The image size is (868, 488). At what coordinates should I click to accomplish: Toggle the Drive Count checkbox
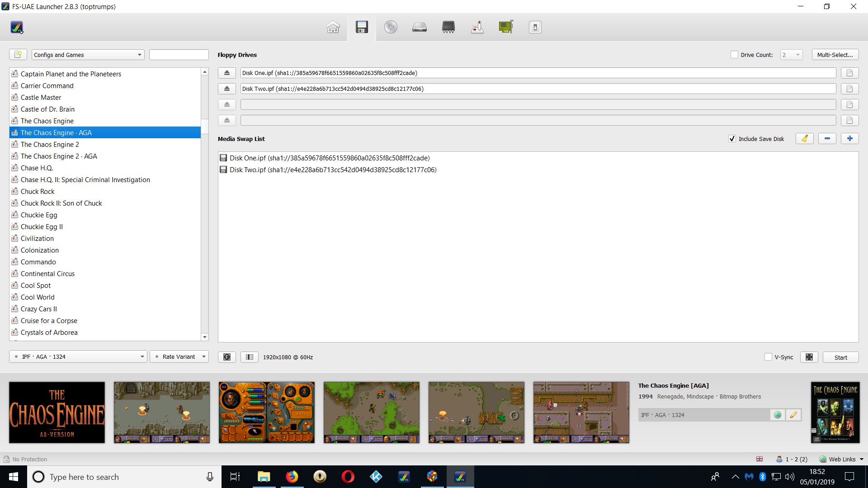pyautogui.click(x=734, y=55)
